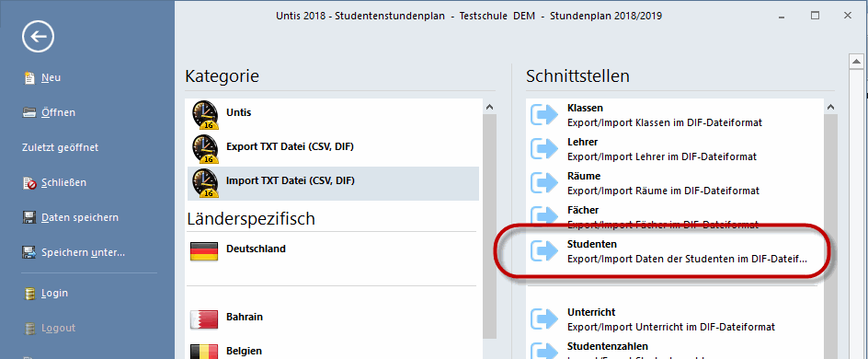Click the Belgien flag icon
The width and height of the screenshot is (868, 359).
pyautogui.click(x=205, y=353)
